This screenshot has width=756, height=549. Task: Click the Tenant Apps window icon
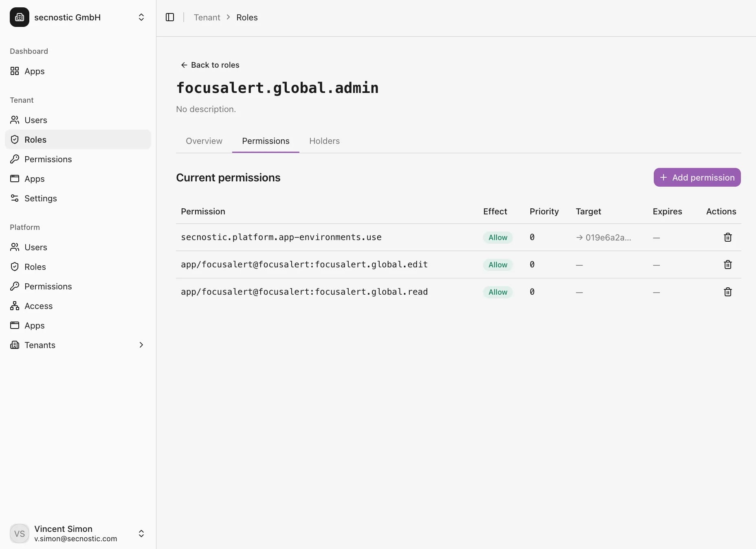pos(15,179)
